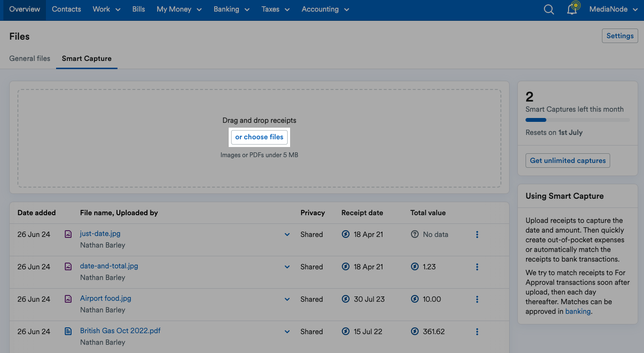Open the kebab menu for just-date.jpg row

click(477, 234)
